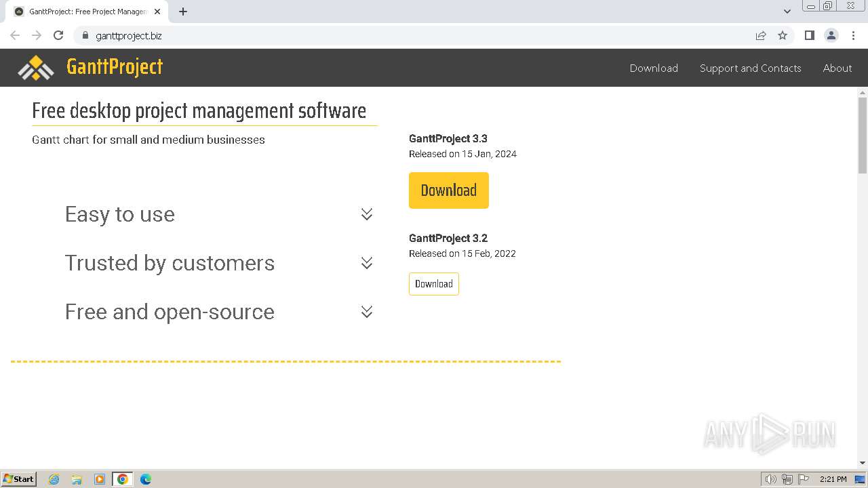Click the page vertical scrollbar thumb

863,136
